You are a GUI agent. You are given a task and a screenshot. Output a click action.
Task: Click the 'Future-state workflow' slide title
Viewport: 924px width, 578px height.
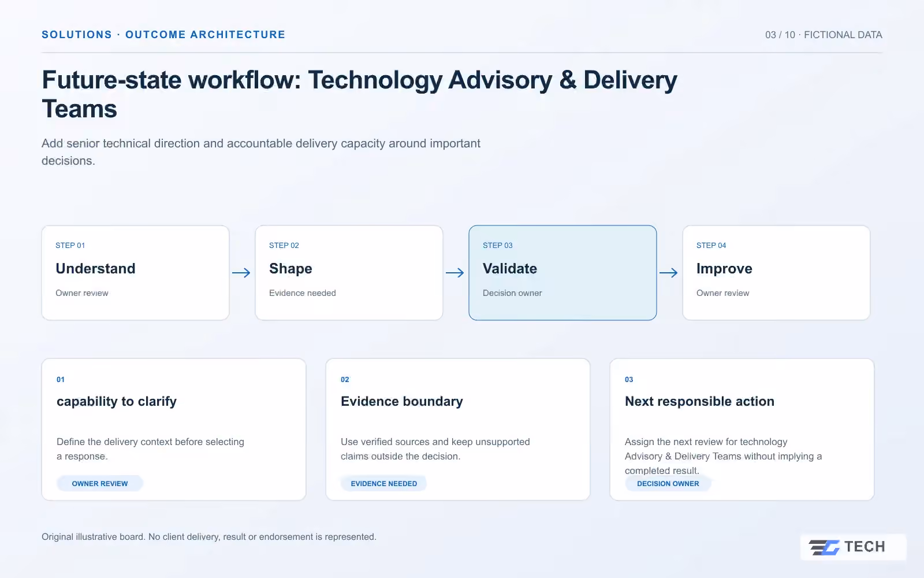click(x=359, y=94)
